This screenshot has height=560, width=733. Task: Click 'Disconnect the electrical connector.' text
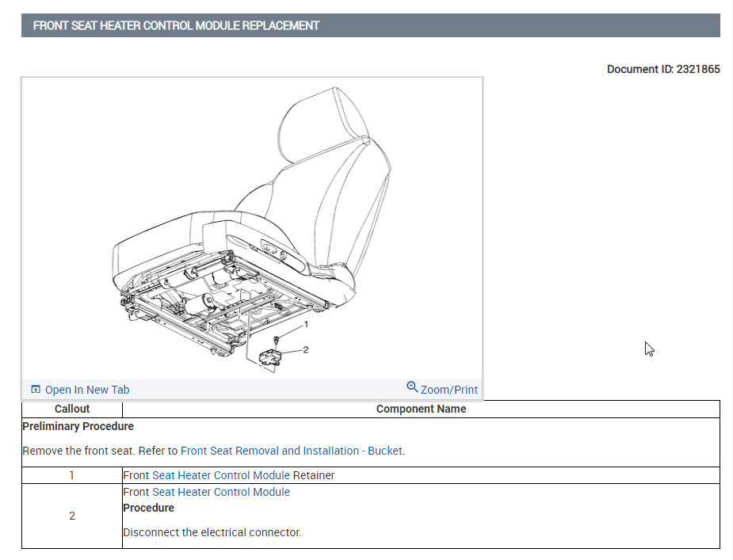(212, 532)
